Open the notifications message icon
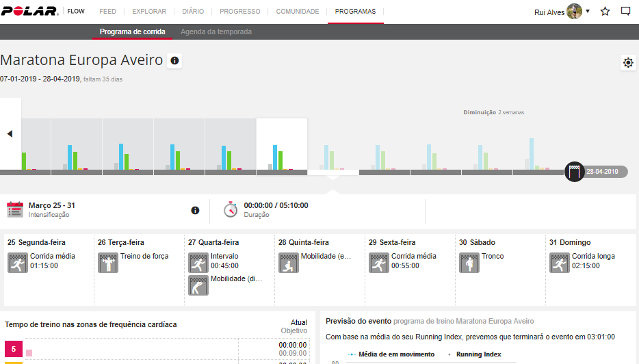Viewport: 639px width, 364px height. tap(625, 12)
